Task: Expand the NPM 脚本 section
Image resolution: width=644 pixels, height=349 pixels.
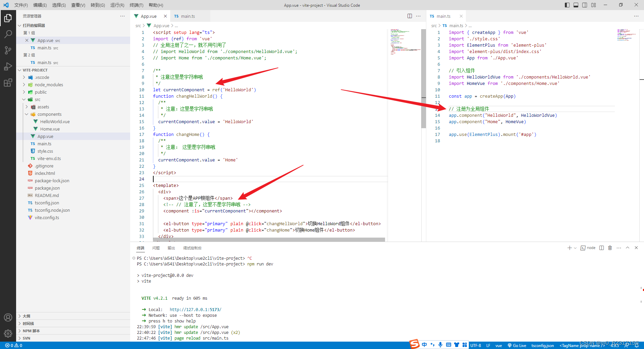Action: click(x=73, y=331)
